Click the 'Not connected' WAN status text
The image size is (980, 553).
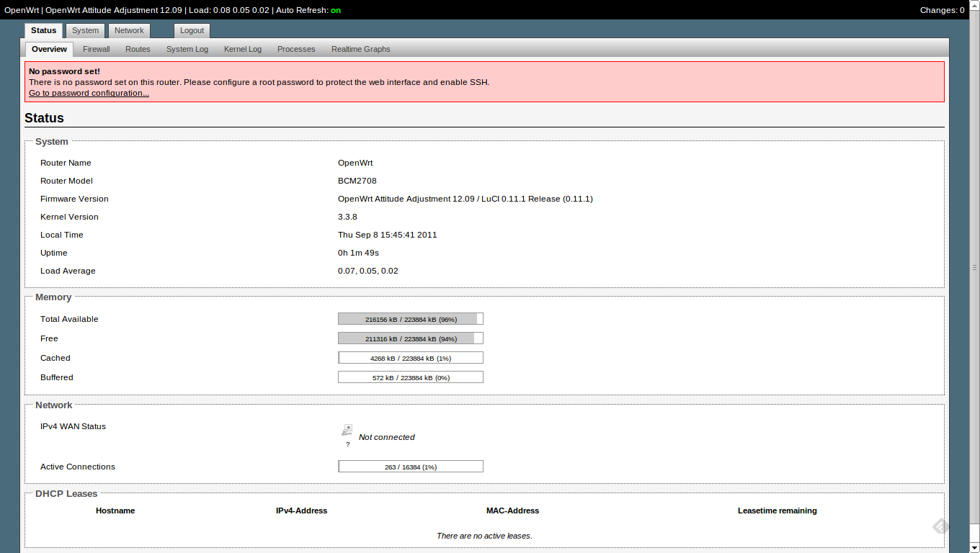click(387, 437)
